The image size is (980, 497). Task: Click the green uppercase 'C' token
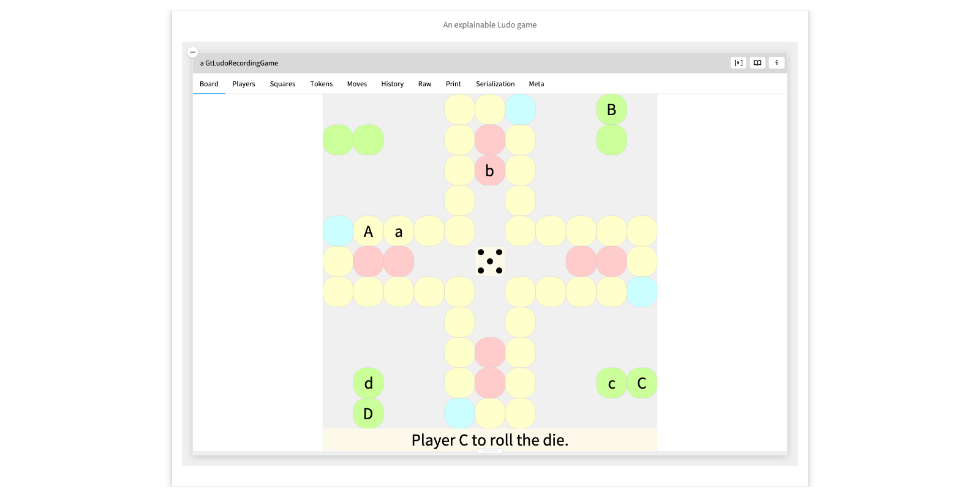(642, 383)
